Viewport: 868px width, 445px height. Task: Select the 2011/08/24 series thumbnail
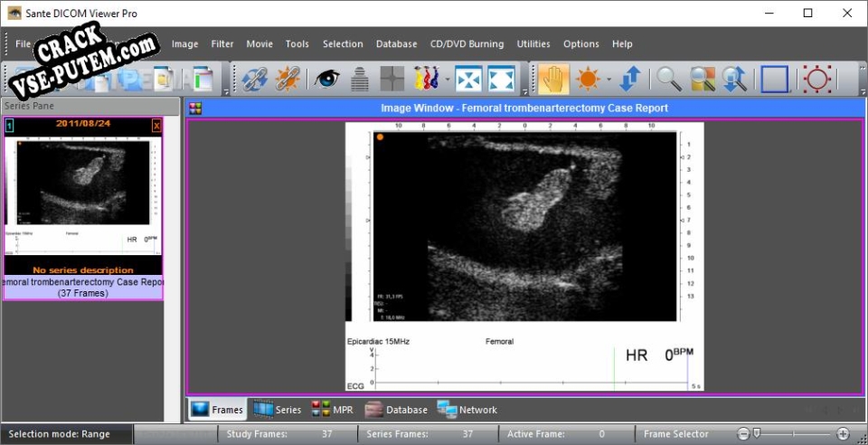[83, 208]
